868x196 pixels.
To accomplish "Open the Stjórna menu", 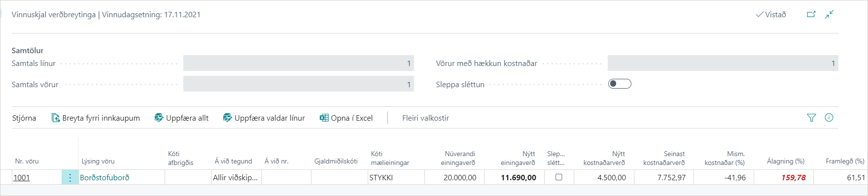I will (24, 118).
